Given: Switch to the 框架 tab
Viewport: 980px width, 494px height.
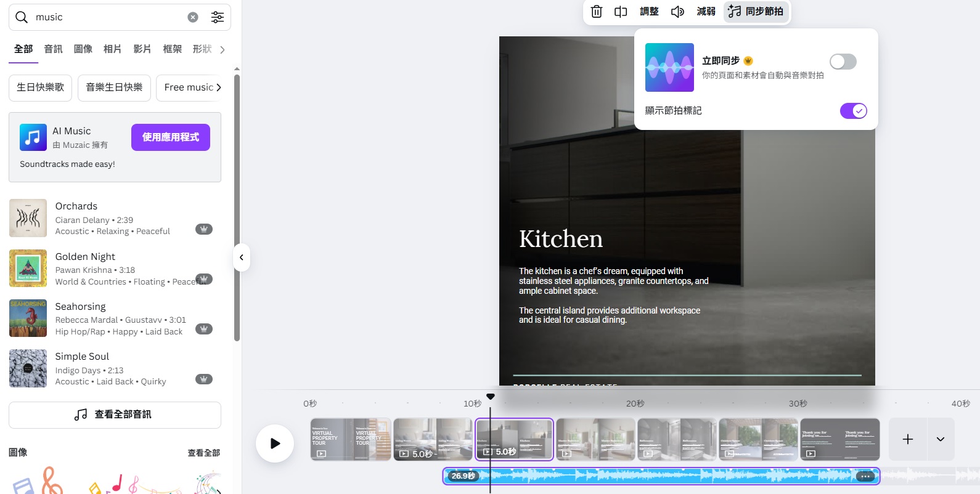Looking at the screenshot, I should (x=173, y=49).
